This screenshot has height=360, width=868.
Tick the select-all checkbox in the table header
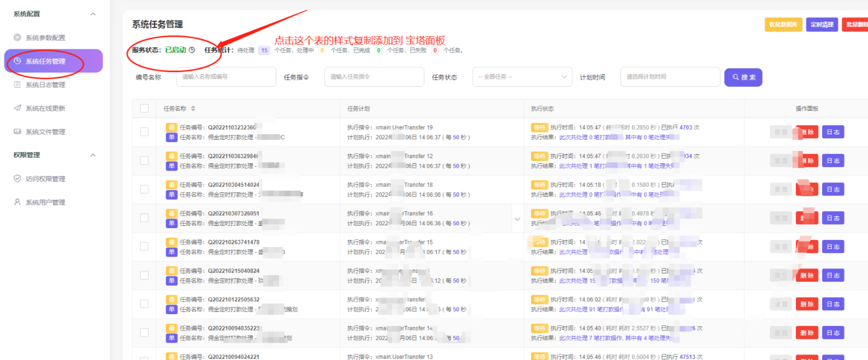point(145,108)
